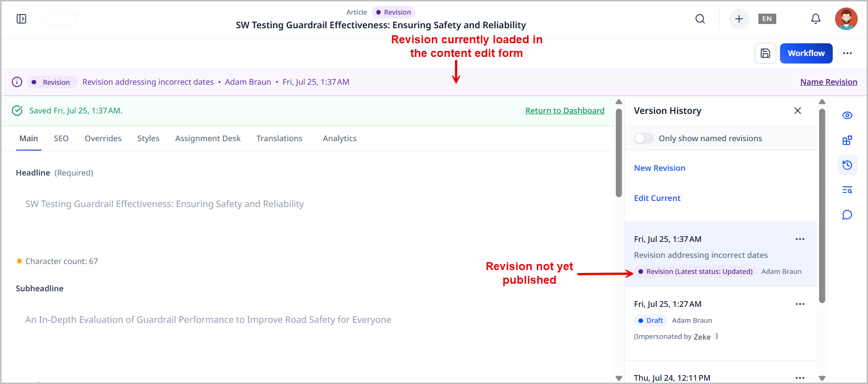Click the Revision (Latest status: Updated) badge
The image size is (868, 384).
click(x=695, y=272)
